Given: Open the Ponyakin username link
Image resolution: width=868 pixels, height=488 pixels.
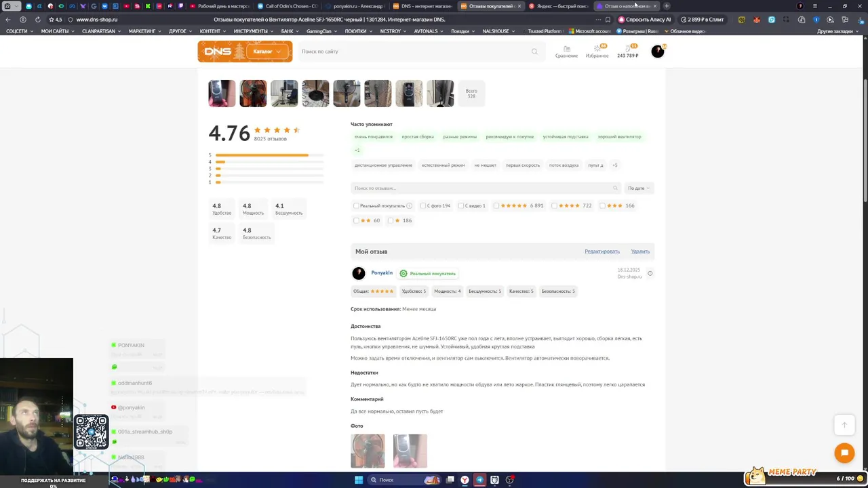Looking at the screenshot, I should click(x=382, y=272).
